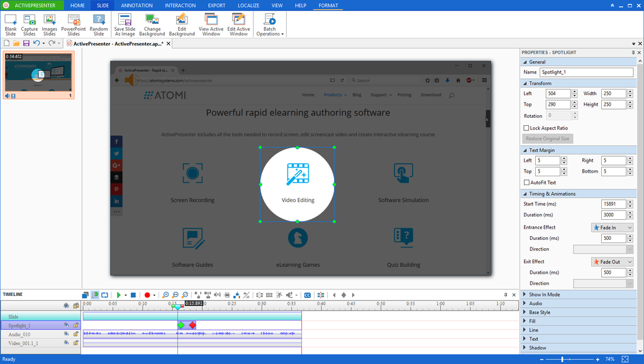Click the ACTIVEPRESENTER application button
644x364 pixels.
(x=32, y=5)
